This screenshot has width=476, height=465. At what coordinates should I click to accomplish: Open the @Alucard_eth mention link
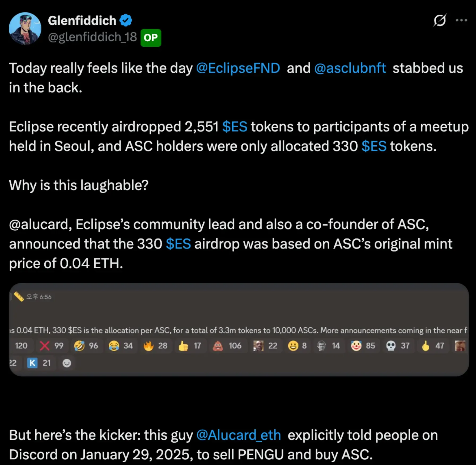pos(239,435)
